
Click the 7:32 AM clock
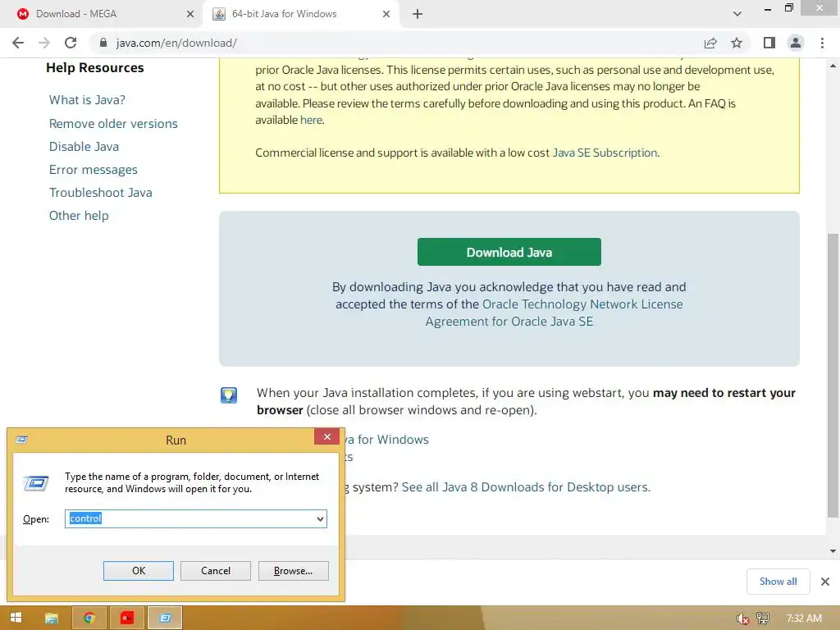coord(804,619)
